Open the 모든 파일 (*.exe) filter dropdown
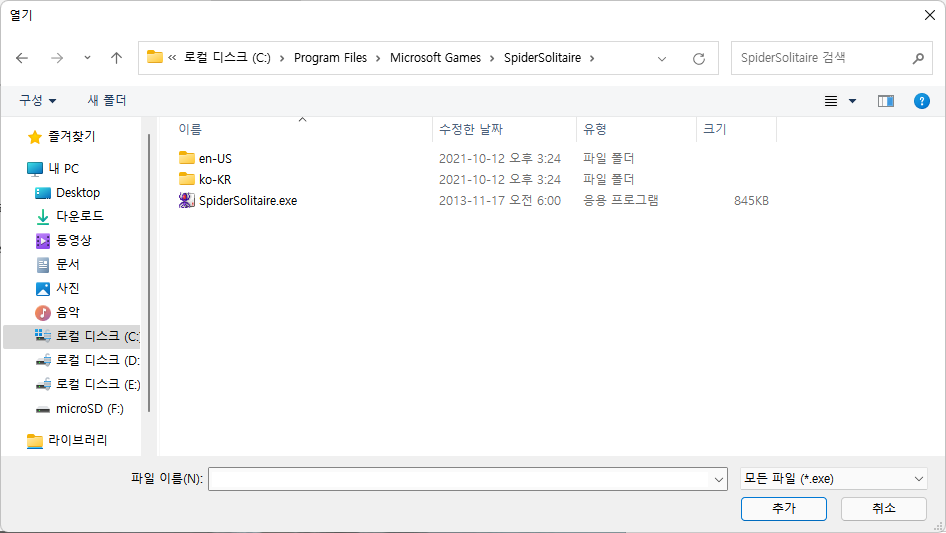This screenshot has width=946, height=533. tap(833, 479)
